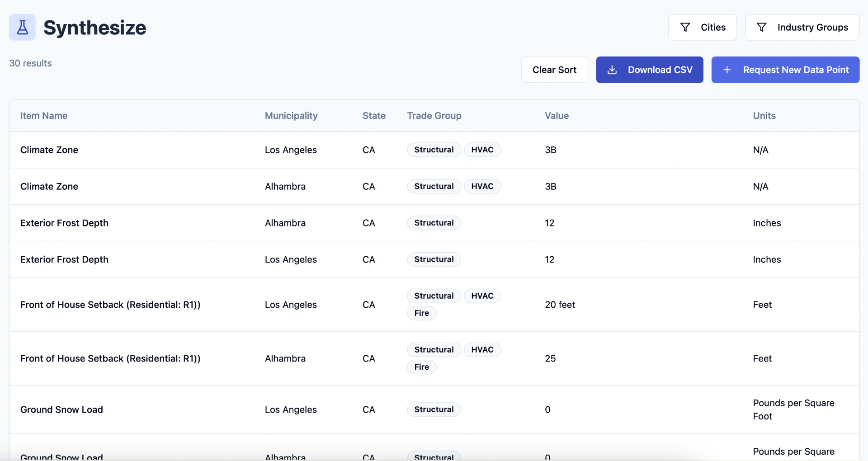Sort by the Units column header
The height and width of the screenshot is (461, 868).
(x=764, y=116)
